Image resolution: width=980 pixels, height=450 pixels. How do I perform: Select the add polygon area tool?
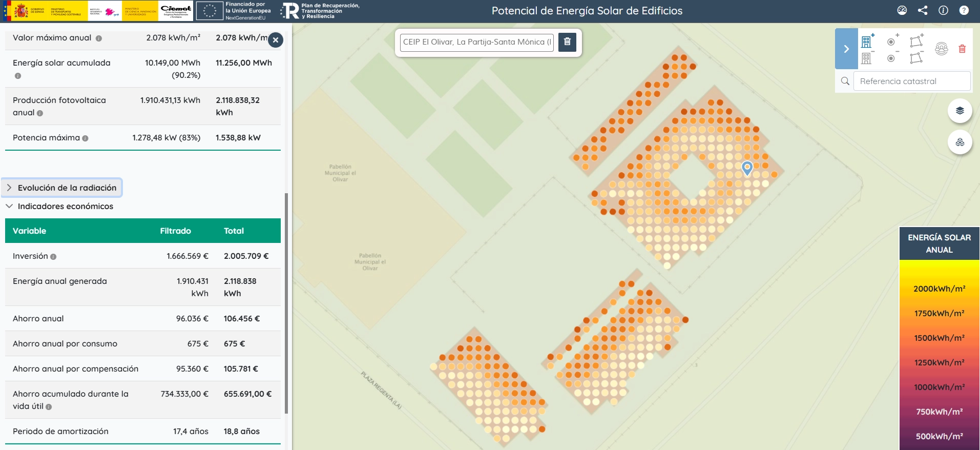tap(916, 41)
